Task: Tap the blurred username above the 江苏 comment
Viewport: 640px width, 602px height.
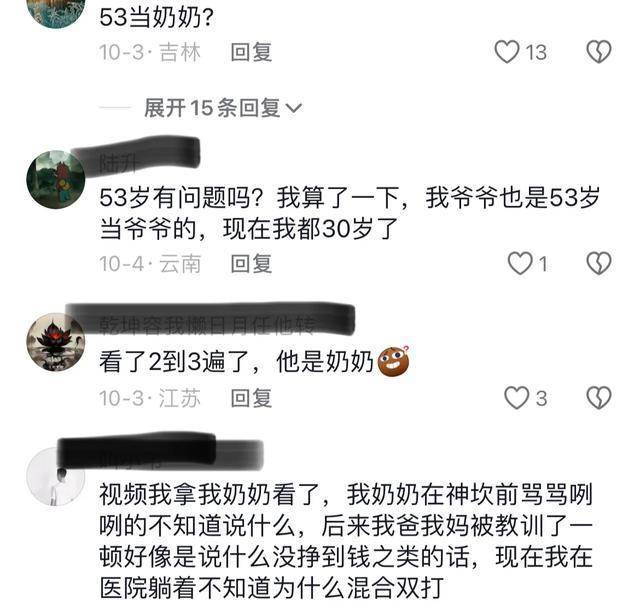Action: [x=210, y=320]
